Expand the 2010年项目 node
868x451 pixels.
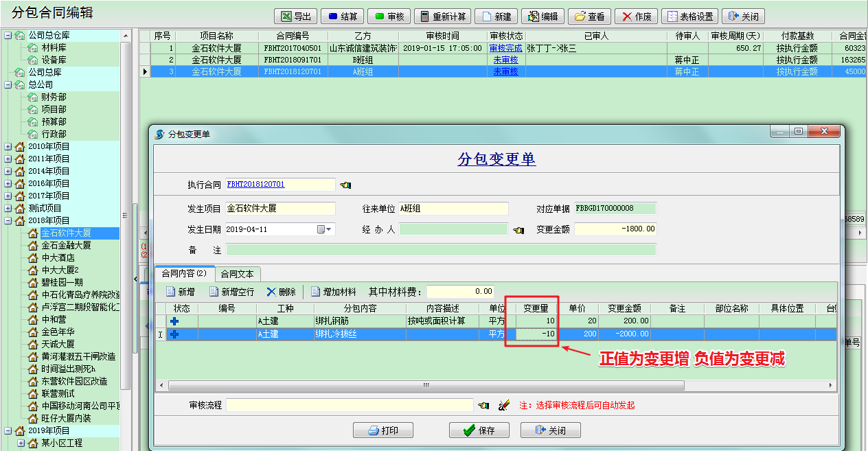coord(8,146)
